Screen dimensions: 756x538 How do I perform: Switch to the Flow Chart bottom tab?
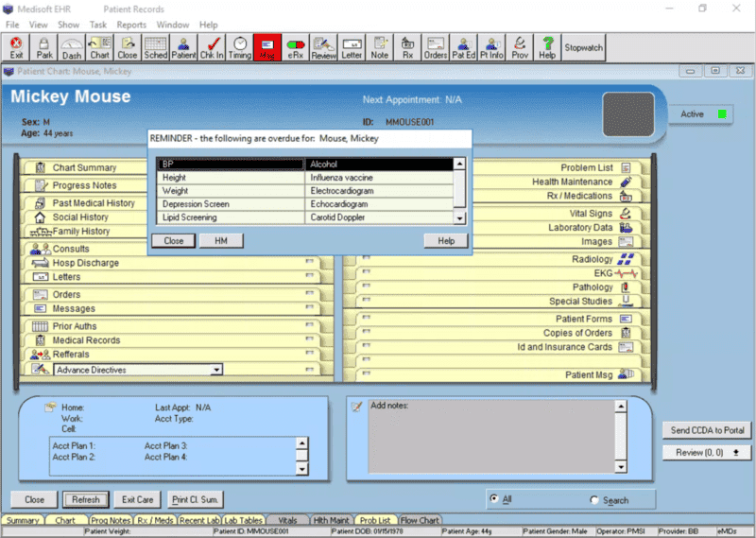[420, 520]
